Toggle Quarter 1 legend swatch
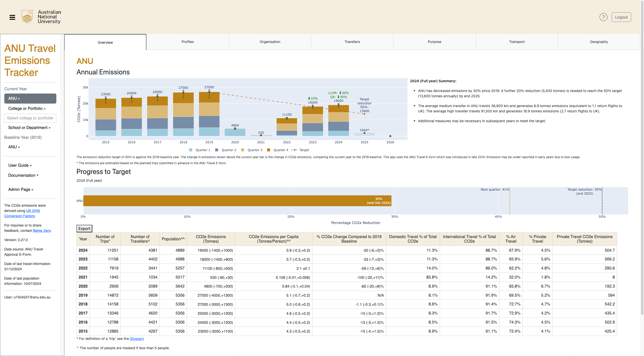Viewport: 644px width, 356px height. tap(191, 150)
